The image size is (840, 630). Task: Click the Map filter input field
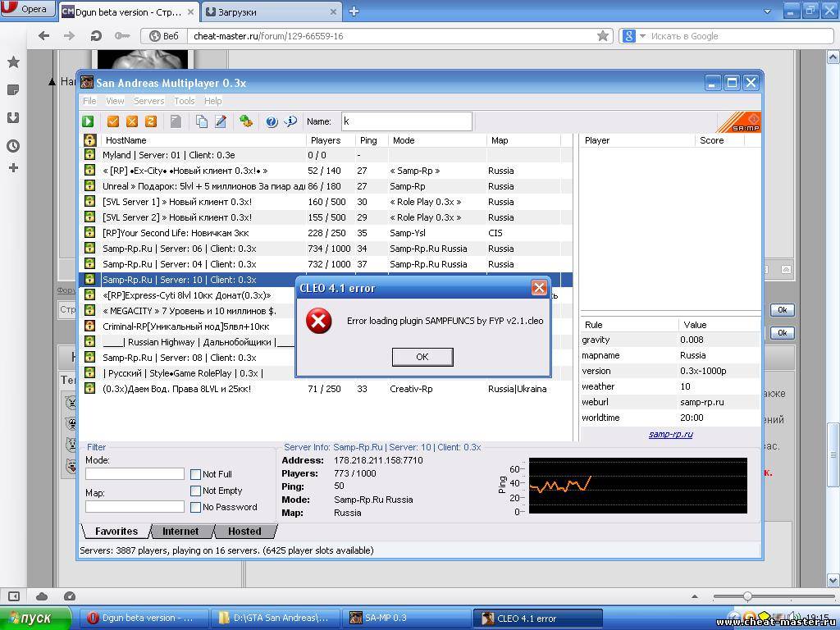(135, 506)
